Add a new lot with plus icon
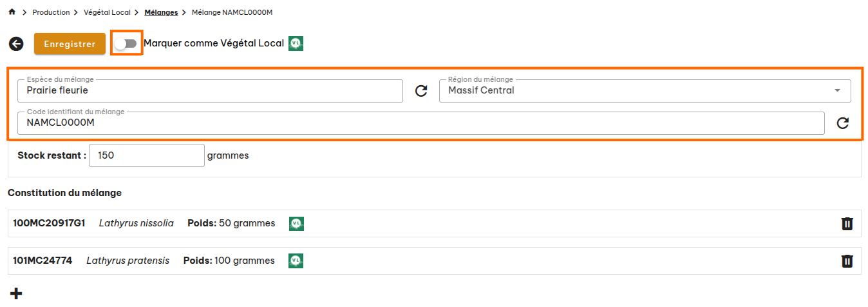 [16, 293]
